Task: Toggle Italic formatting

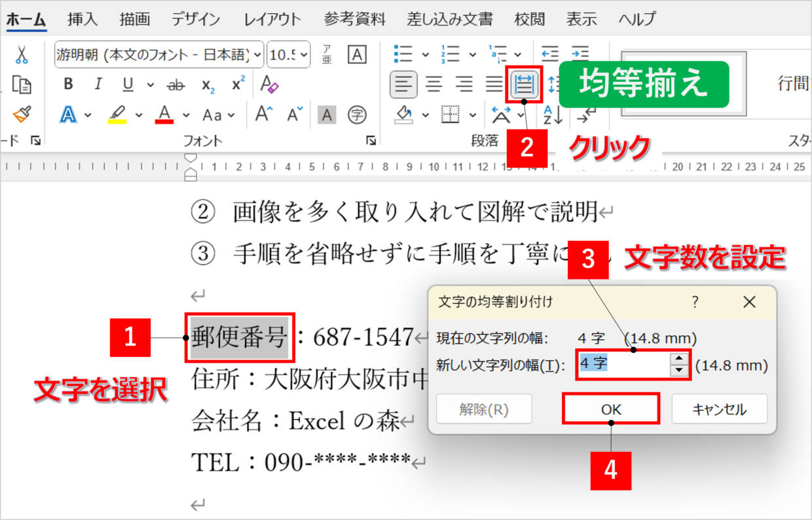Action: tap(98, 84)
